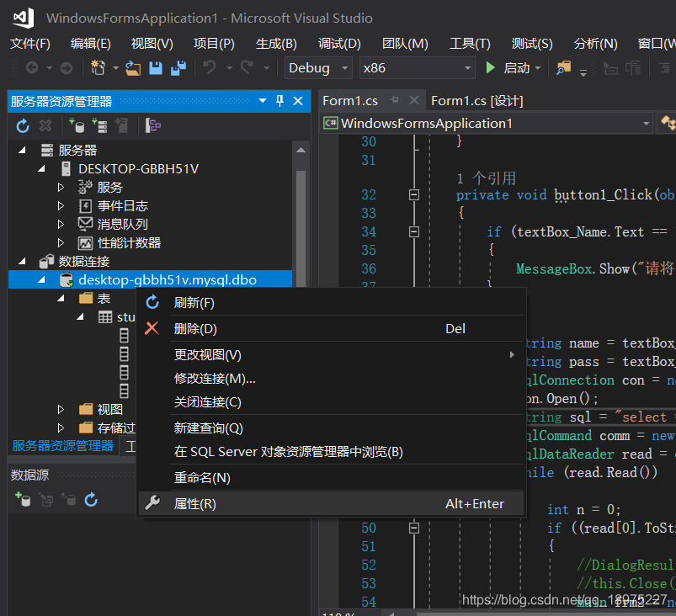Click the red X icon beside 删除(D)
This screenshot has height=616, width=676.
coord(152,328)
